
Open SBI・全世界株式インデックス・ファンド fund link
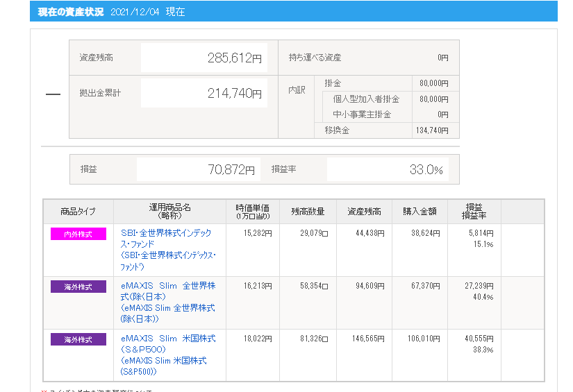click(166, 233)
